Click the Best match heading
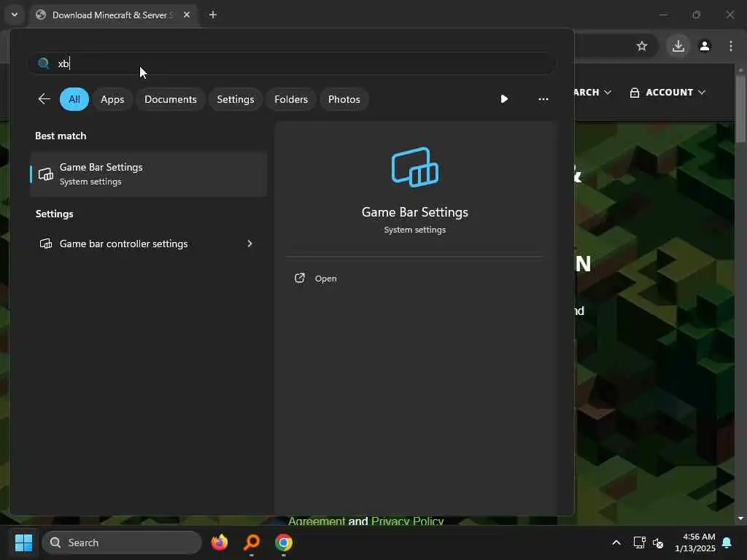Viewport: 747px width, 560px height. 61,136
